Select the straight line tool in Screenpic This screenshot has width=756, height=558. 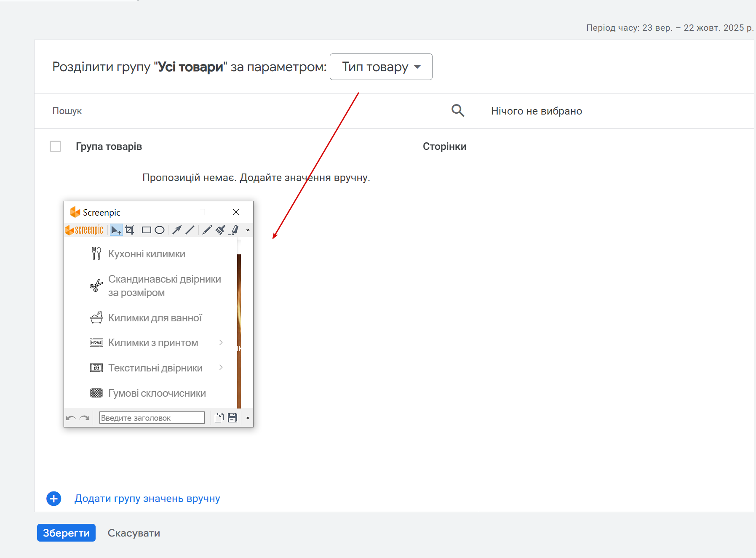point(190,230)
